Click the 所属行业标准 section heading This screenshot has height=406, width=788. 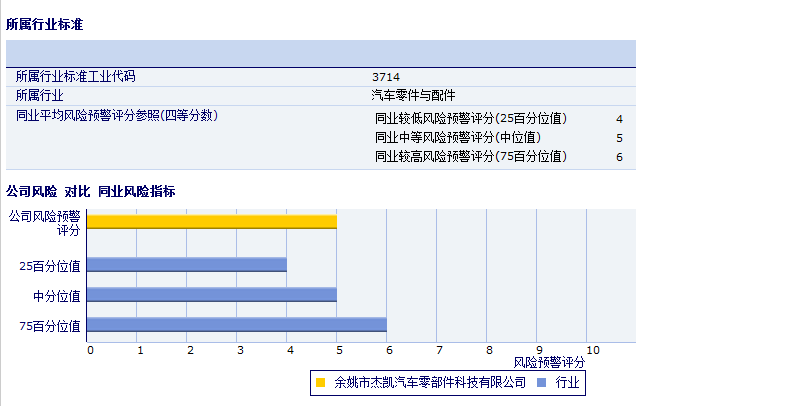(44, 24)
